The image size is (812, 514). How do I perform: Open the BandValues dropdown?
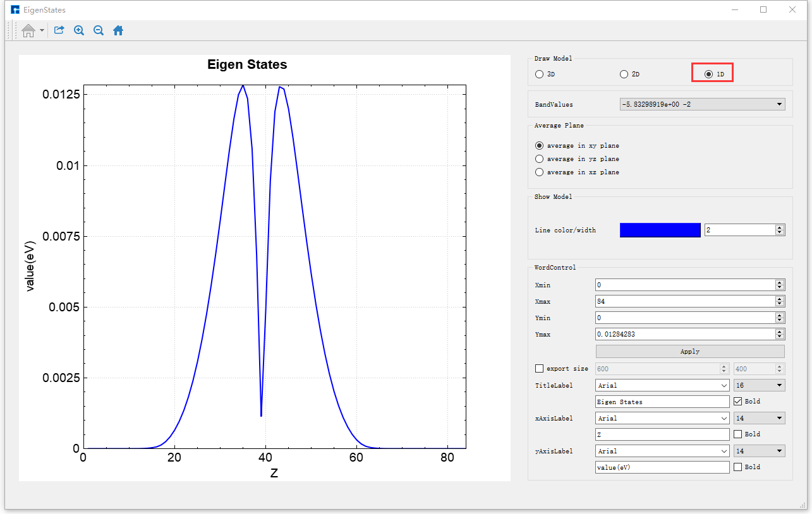coord(702,104)
